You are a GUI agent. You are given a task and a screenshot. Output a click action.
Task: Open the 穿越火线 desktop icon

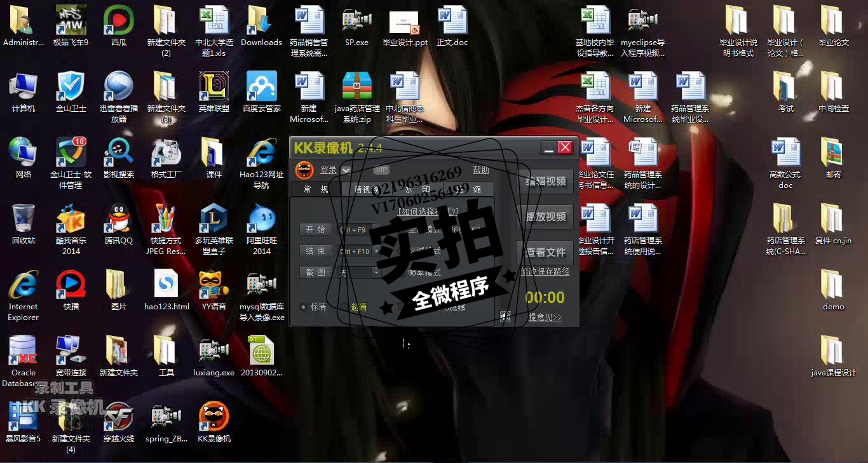pyautogui.click(x=119, y=422)
